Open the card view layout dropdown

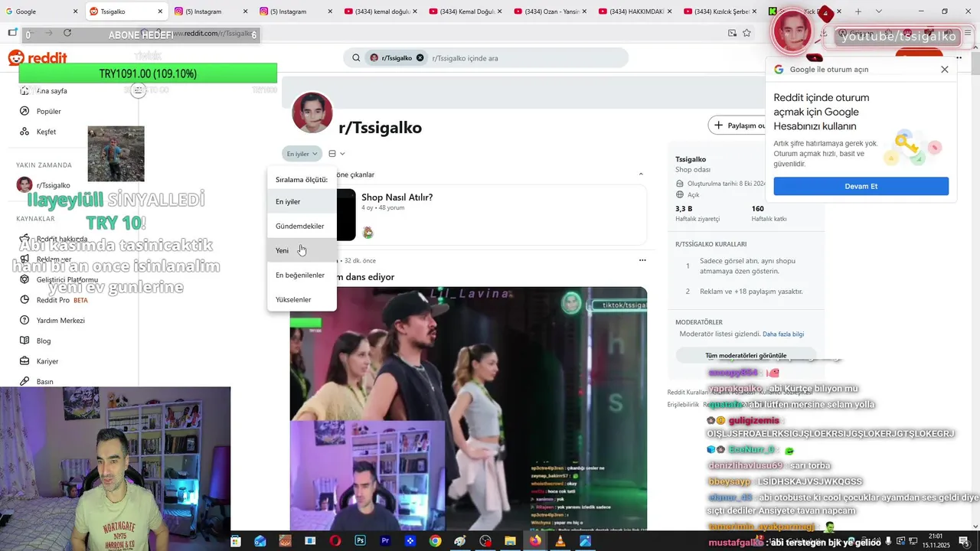(337, 154)
